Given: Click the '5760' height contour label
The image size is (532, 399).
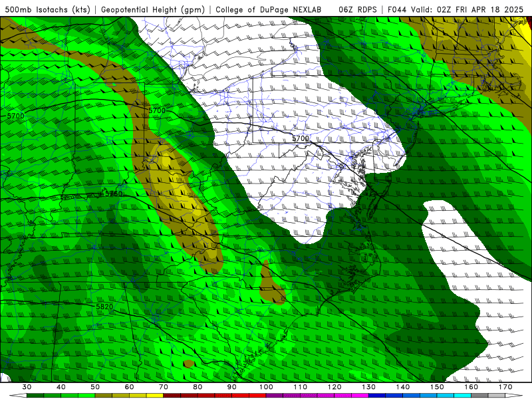Looking at the screenshot, I should (114, 194).
